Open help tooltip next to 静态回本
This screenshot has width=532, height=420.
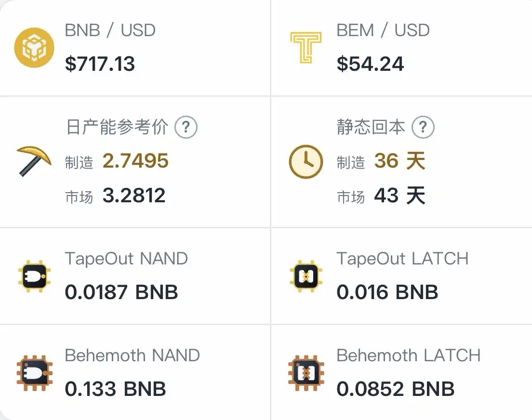[x=423, y=127]
